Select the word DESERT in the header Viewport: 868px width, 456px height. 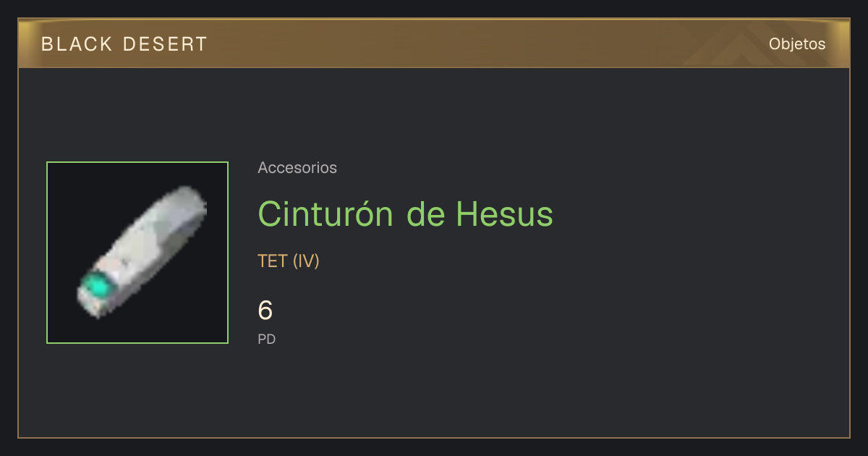pyautogui.click(x=165, y=44)
